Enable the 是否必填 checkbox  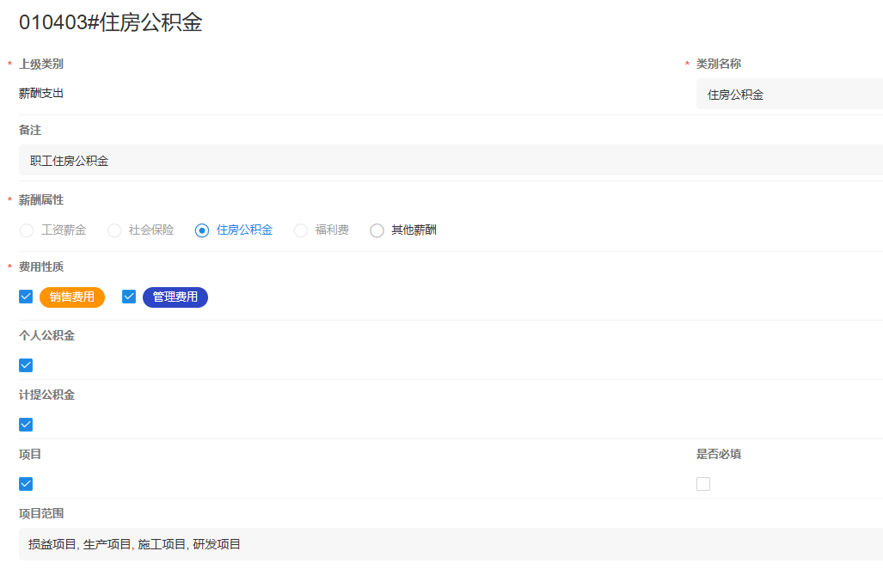pos(703,483)
